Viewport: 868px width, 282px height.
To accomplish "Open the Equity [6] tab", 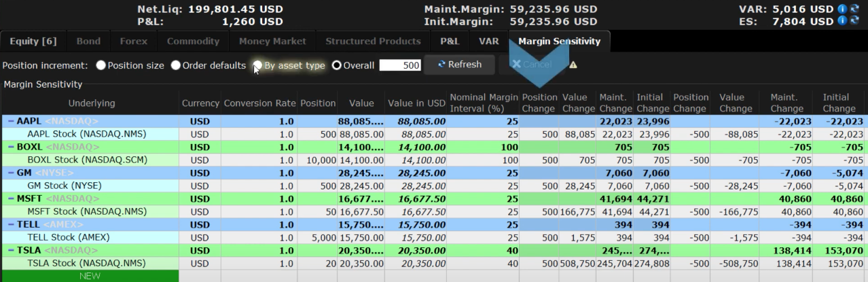I will pyautogui.click(x=33, y=41).
